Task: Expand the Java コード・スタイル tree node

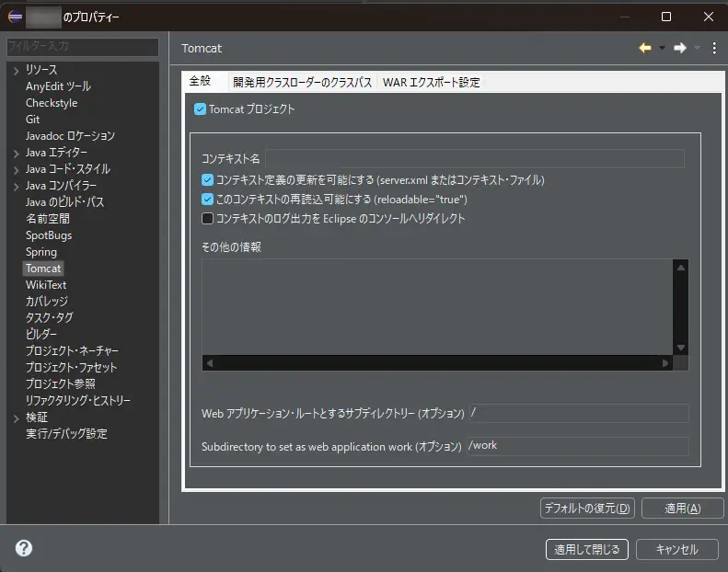Action: tap(17, 170)
